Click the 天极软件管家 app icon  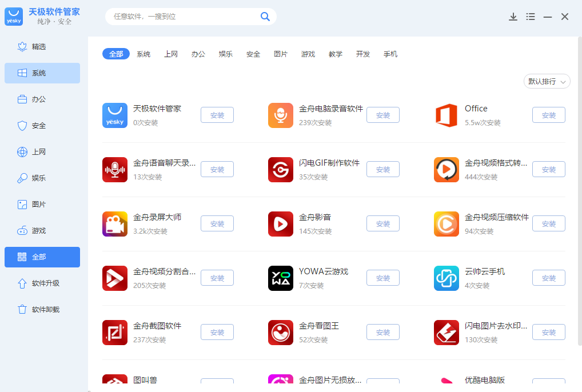pos(115,115)
